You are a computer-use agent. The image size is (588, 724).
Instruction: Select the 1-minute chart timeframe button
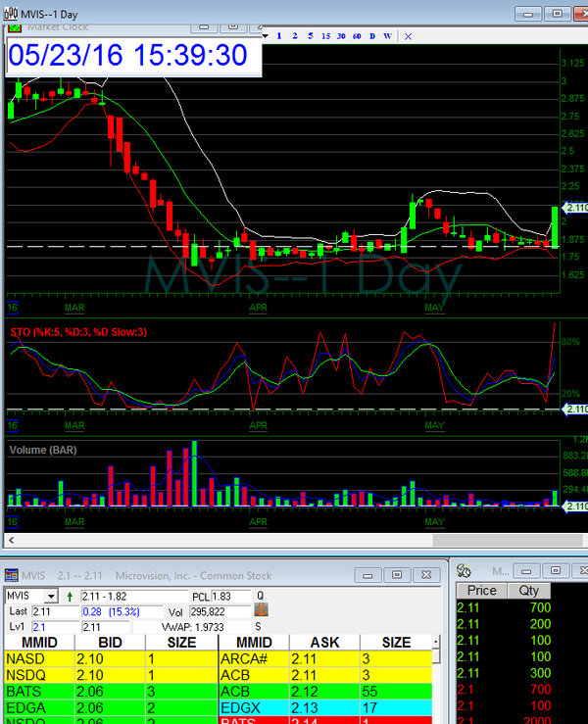tap(279, 36)
